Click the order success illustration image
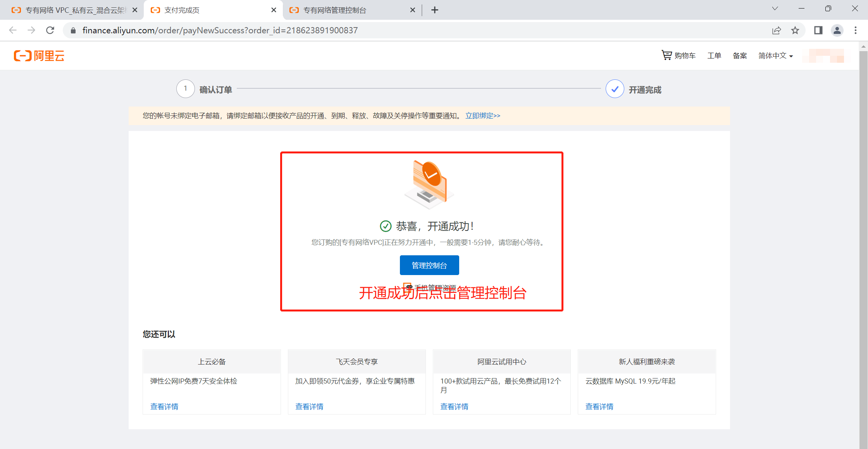The image size is (868, 449). click(429, 185)
